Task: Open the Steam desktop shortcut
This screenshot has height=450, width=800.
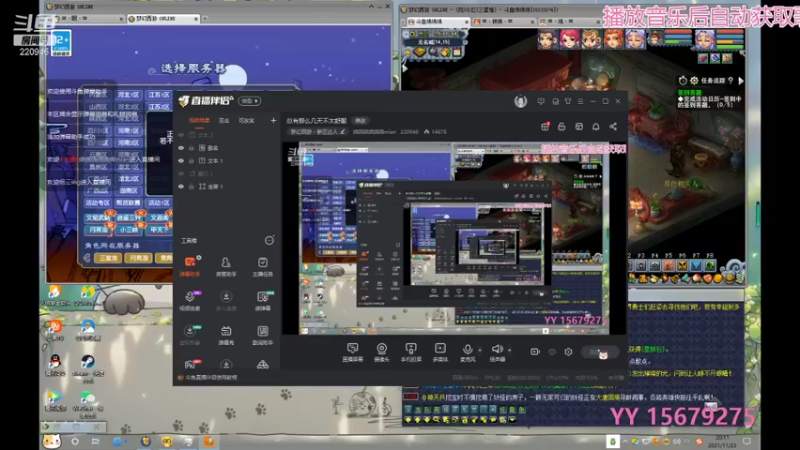Action: tap(88, 368)
